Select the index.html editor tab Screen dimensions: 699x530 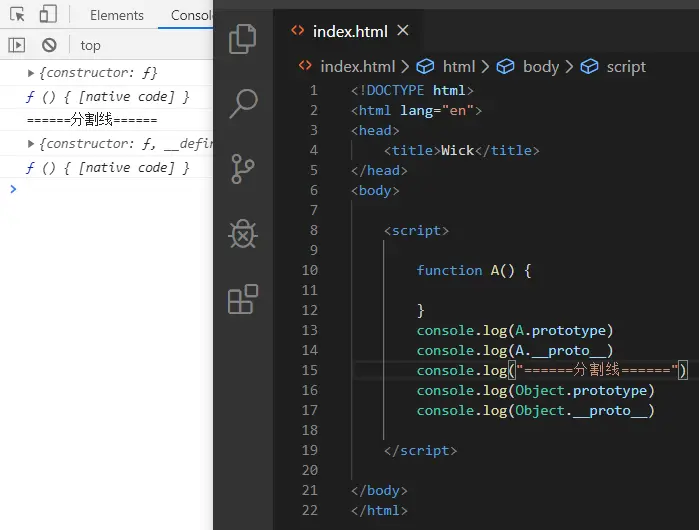tap(350, 31)
